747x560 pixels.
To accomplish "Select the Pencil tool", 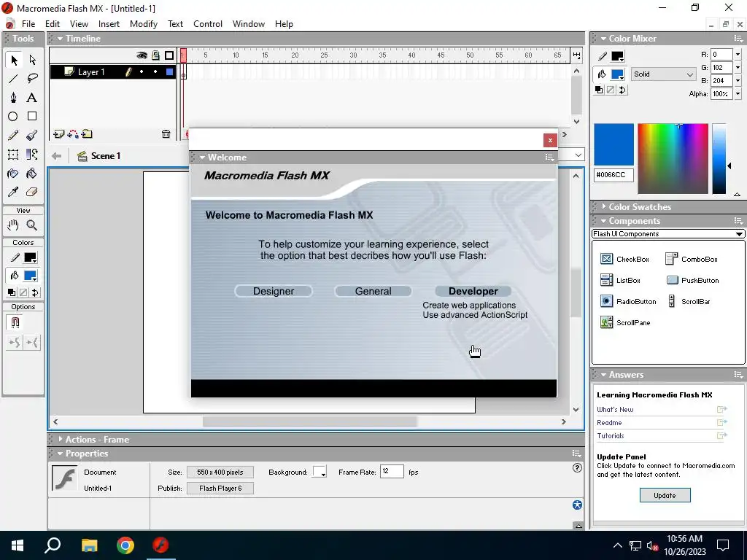I will (x=13, y=135).
